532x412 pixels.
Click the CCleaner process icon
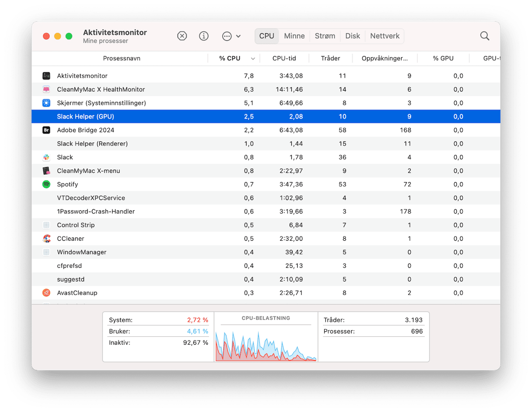pos(46,239)
